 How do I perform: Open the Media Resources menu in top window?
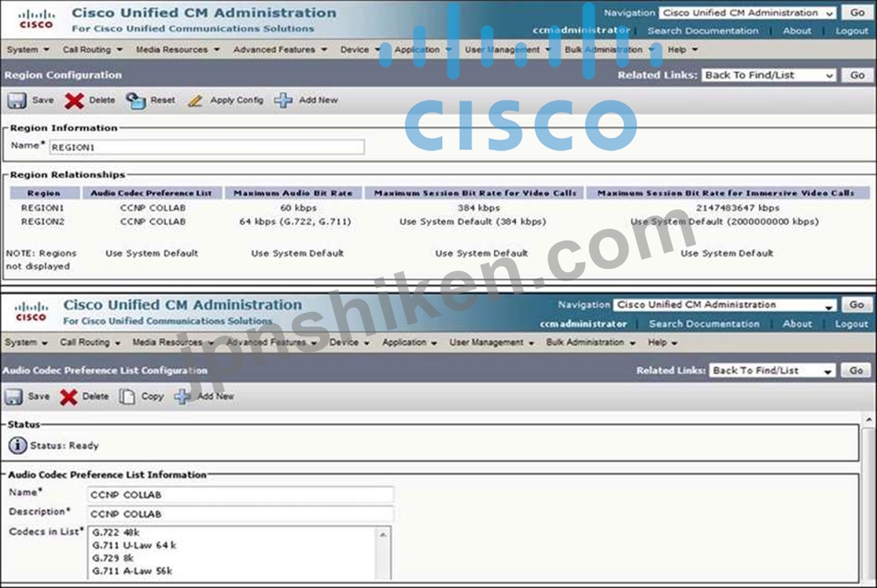(x=177, y=50)
